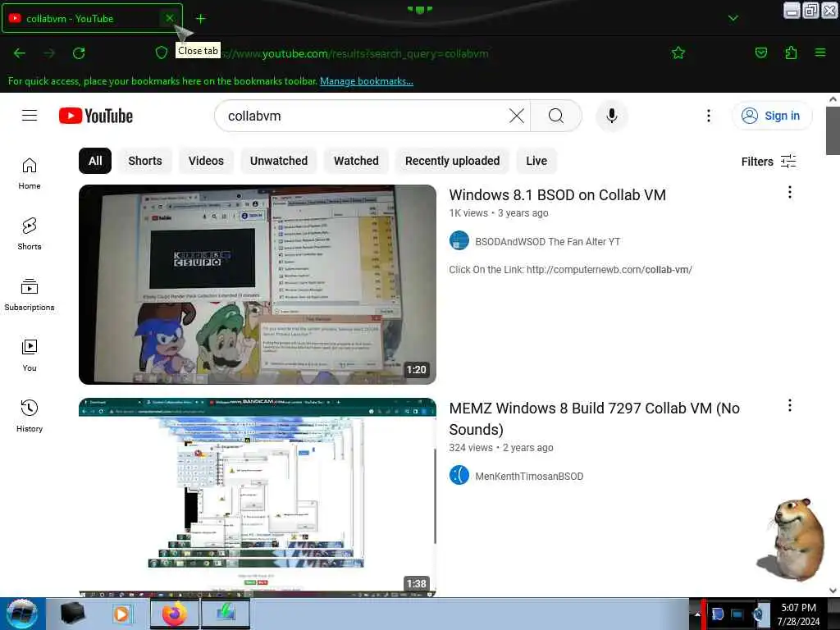Bookmark this page with star icon
The width and height of the screenshot is (840, 630).
(x=678, y=52)
